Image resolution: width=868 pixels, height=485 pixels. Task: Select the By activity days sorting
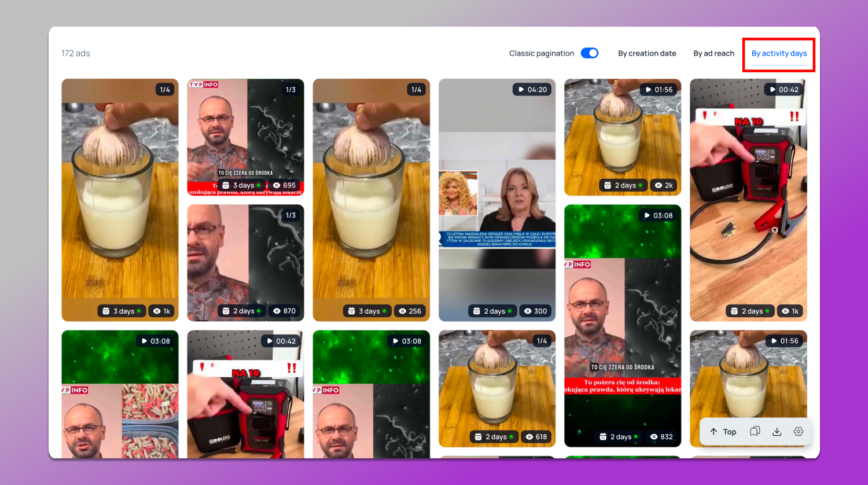click(779, 53)
